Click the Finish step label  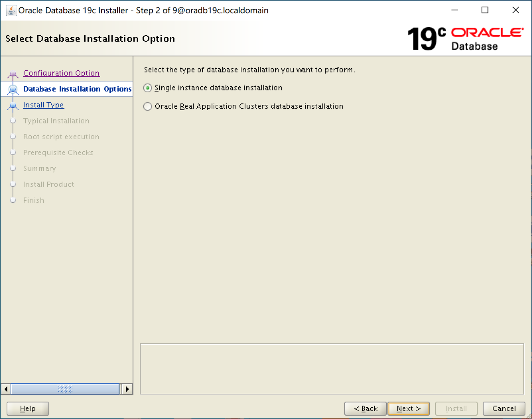tap(34, 200)
